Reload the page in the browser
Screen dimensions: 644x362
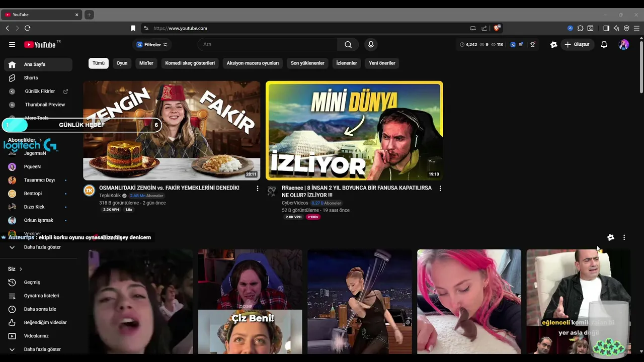point(28,28)
